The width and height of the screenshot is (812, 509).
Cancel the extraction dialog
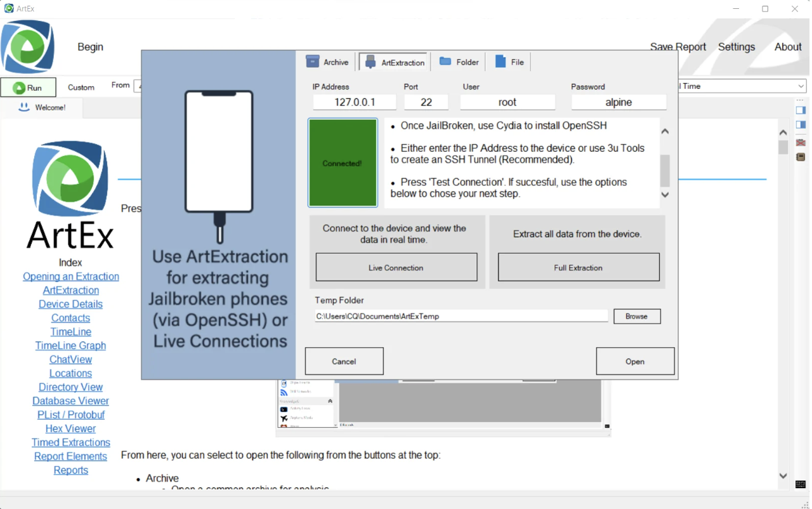344,361
